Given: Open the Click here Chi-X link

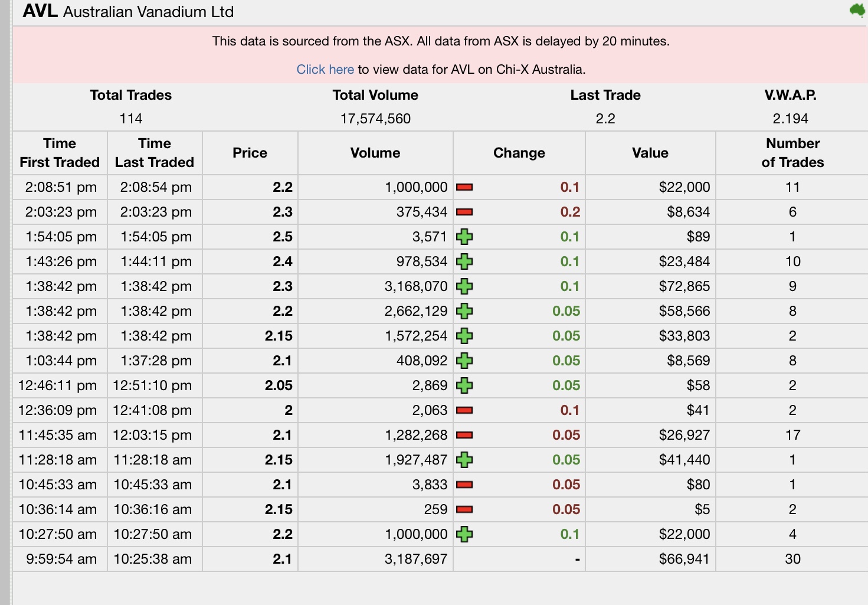Looking at the screenshot, I should pos(325,70).
